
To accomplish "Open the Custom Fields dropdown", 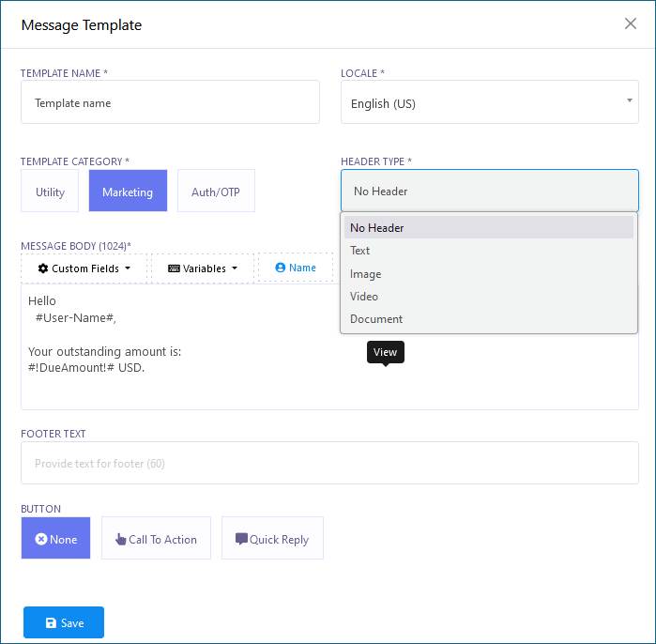I will tap(84, 268).
